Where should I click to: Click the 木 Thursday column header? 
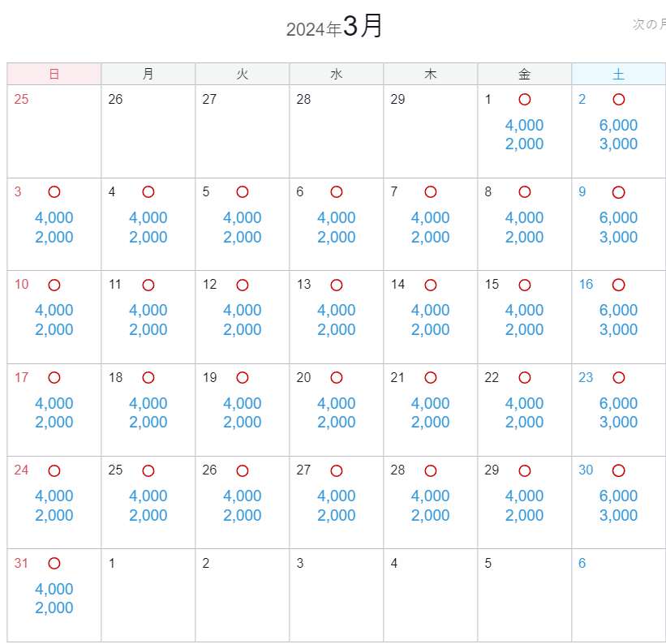431,74
